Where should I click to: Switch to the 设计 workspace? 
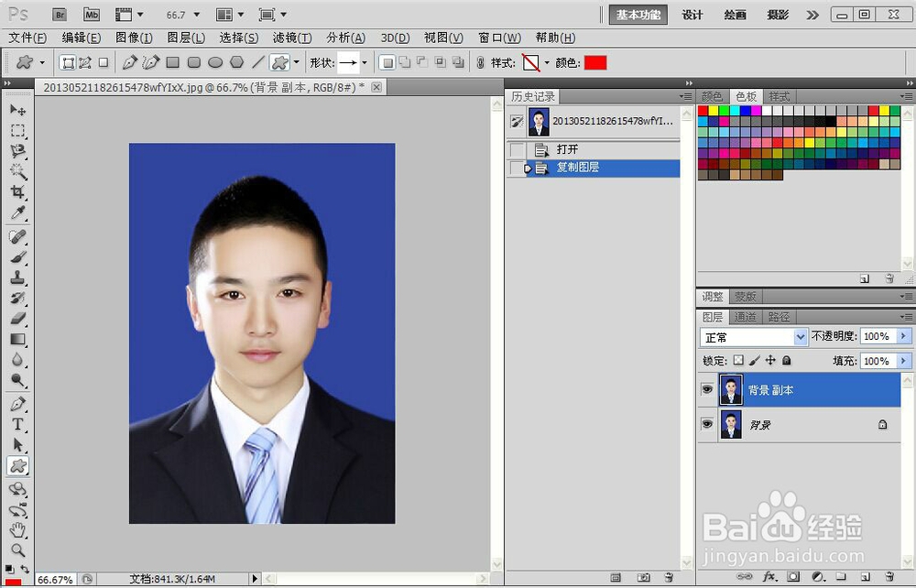tap(692, 15)
